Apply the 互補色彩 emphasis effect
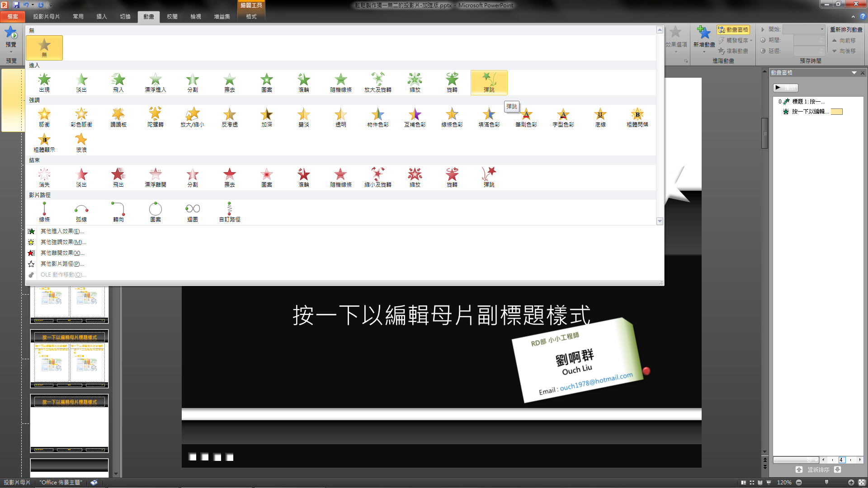Viewport: 868px width, 488px height. pyautogui.click(x=415, y=117)
